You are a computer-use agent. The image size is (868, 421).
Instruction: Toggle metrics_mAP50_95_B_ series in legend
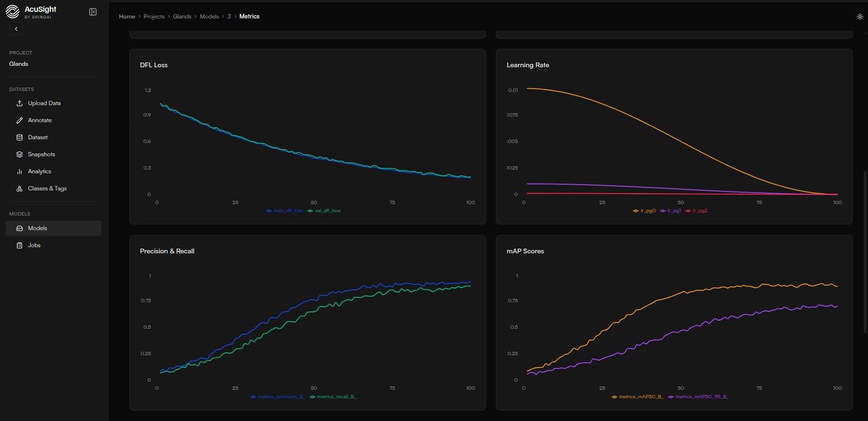[698, 397]
